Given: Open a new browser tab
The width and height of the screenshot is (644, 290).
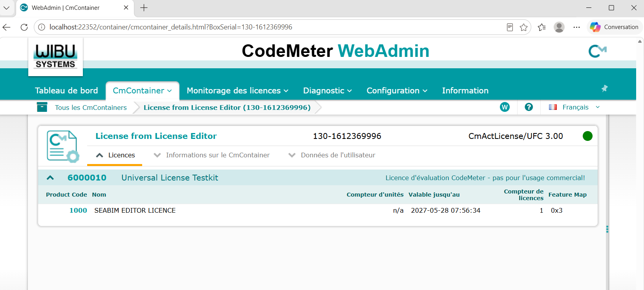Looking at the screenshot, I should pyautogui.click(x=144, y=8).
